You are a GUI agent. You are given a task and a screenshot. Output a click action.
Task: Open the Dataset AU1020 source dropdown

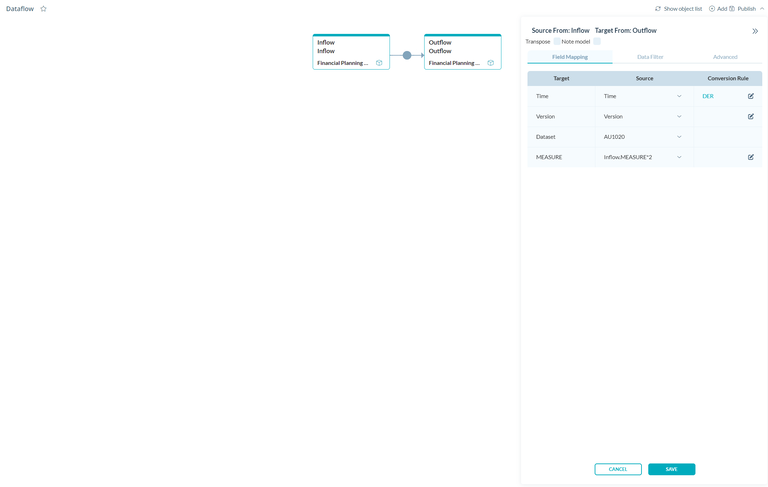[x=679, y=137]
